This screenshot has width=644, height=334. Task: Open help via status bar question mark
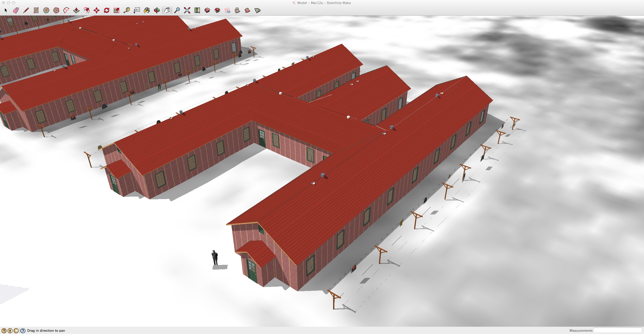click(23, 330)
